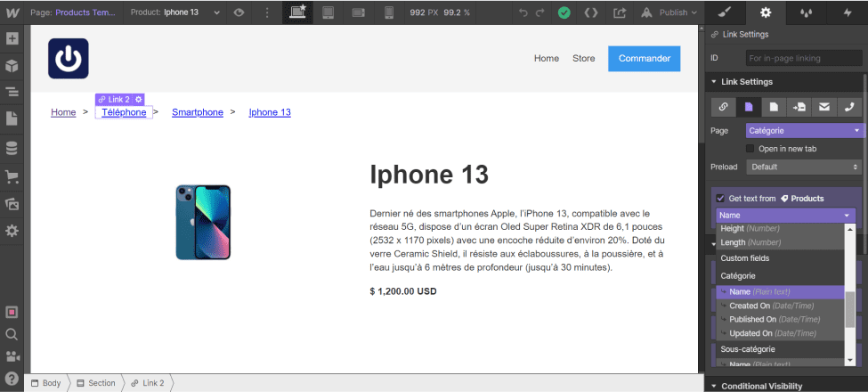Screen dimensions: 868x392
Task: Select Email link type envelope icon
Action: pyautogui.click(x=824, y=108)
